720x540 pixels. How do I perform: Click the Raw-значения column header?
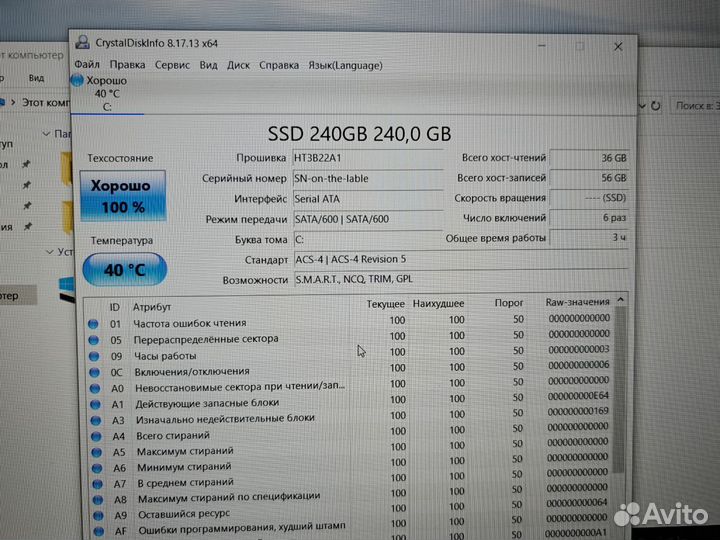577,302
